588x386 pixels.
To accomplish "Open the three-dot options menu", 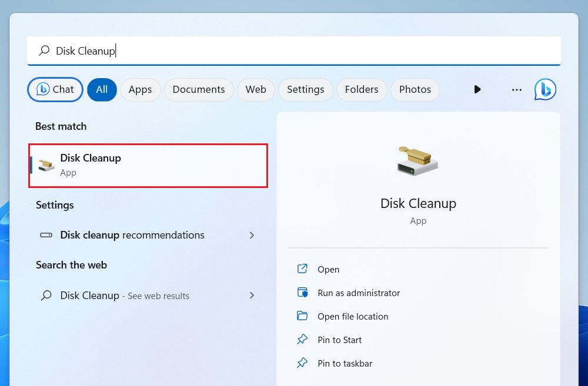I will click(517, 90).
